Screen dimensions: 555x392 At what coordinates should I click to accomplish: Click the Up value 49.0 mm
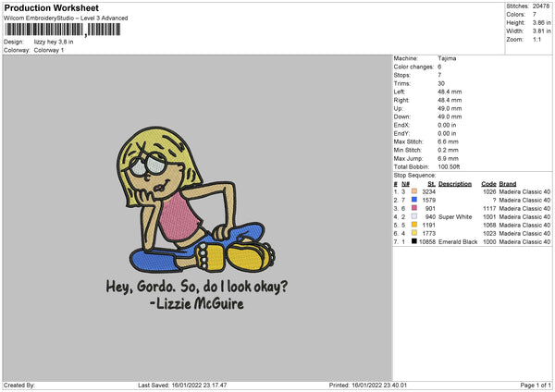point(450,108)
